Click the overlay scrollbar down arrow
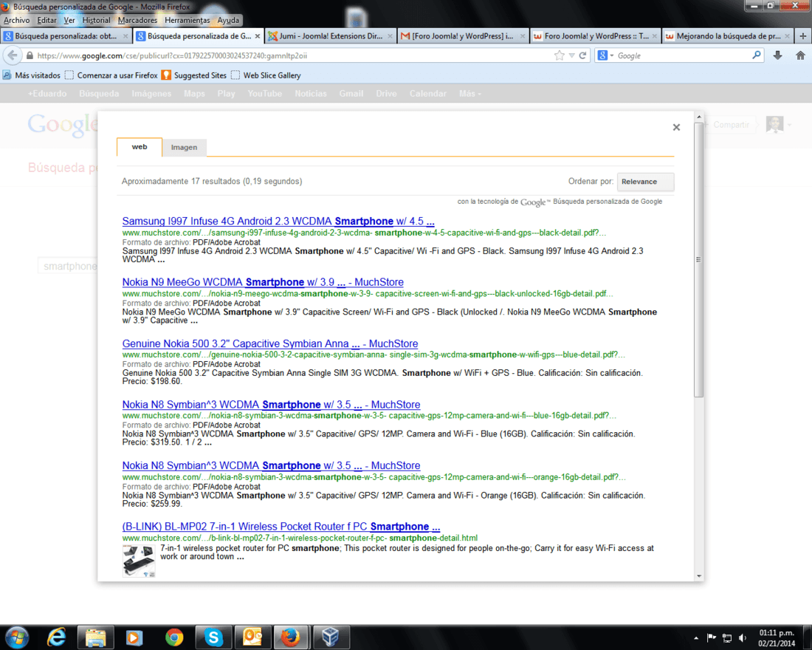This screenshot has width=812, height=650. pos(698,576)
